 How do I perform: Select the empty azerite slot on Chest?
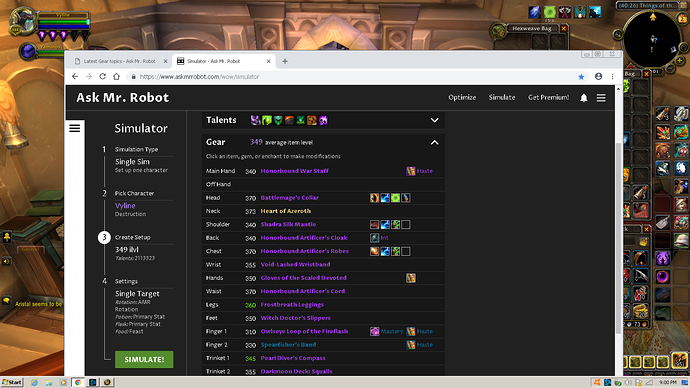406,251
